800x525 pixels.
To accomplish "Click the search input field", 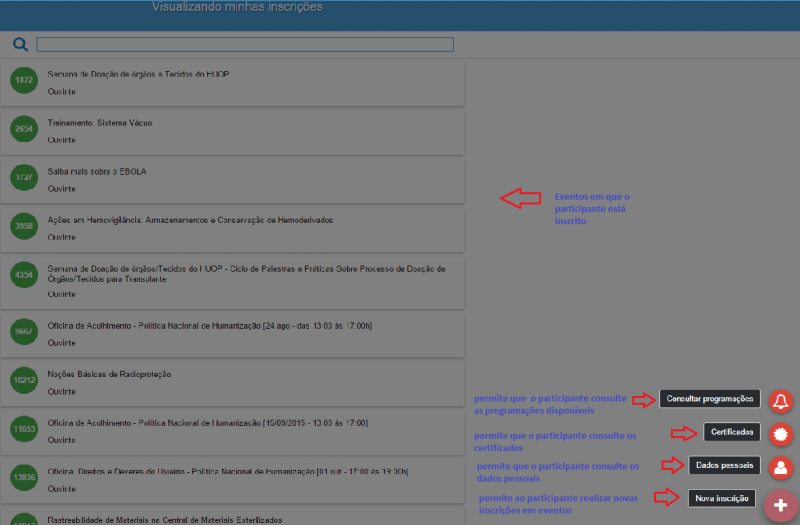I will click(245, 44).
